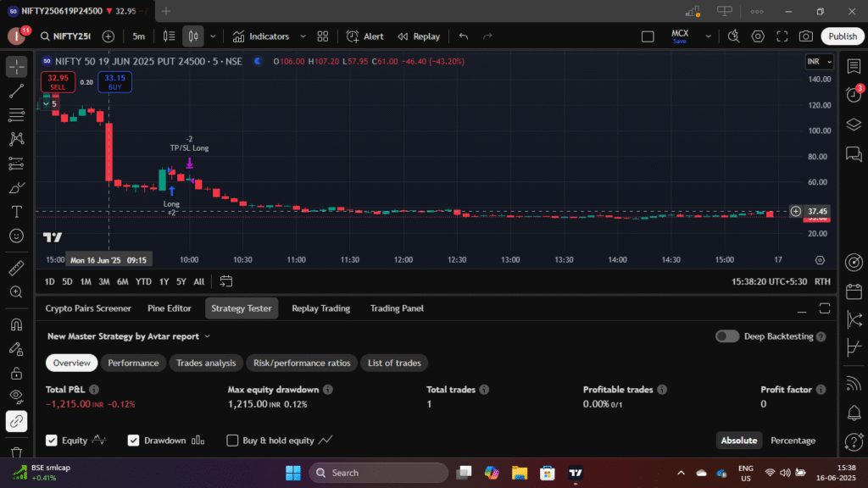Expand the indicators favorites dropdown arrow
The width and height of the screenshot is (868, 488).
303,36
